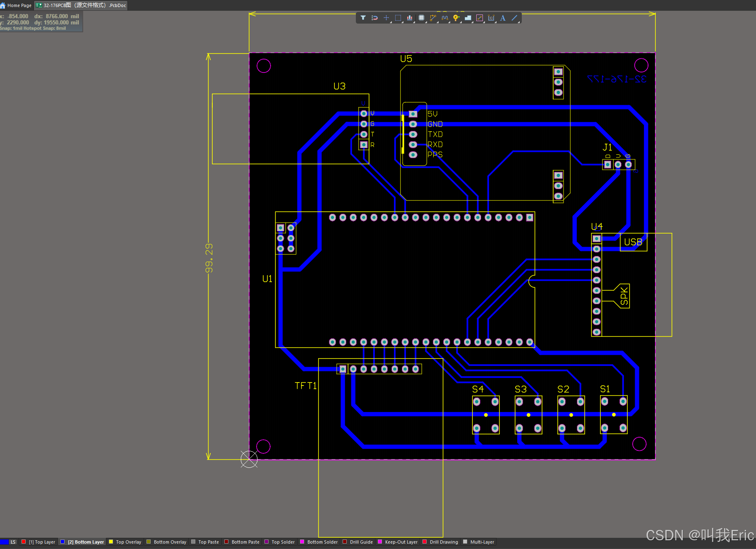756x549 pixels.
Task: Switch to the Home Page tab
Action: (x=16, y=5)
